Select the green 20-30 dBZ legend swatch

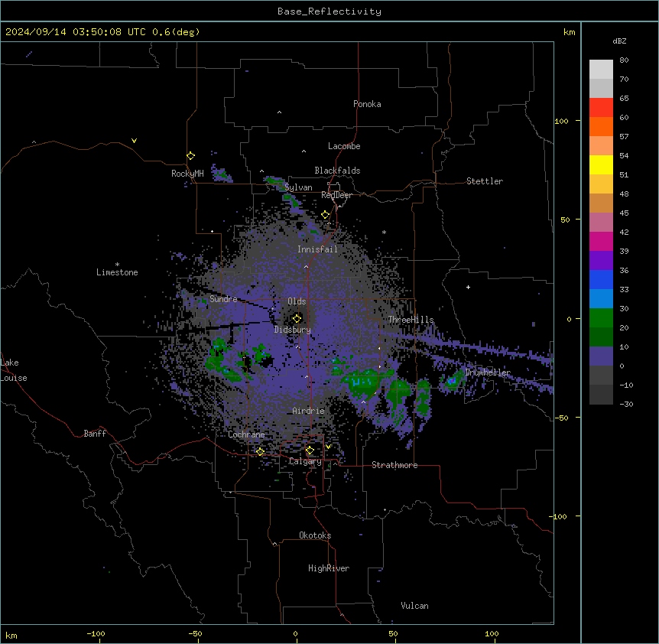click(601, 318)
